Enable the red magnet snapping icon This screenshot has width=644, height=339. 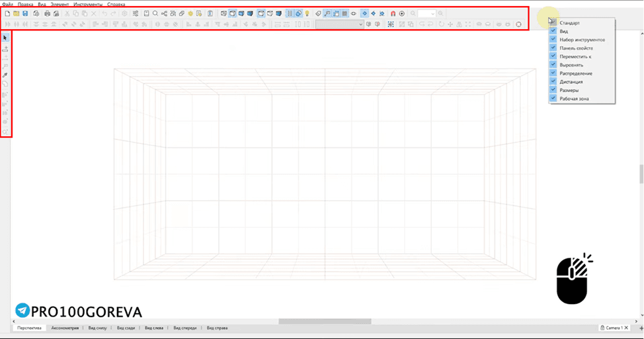coord(393,13)
